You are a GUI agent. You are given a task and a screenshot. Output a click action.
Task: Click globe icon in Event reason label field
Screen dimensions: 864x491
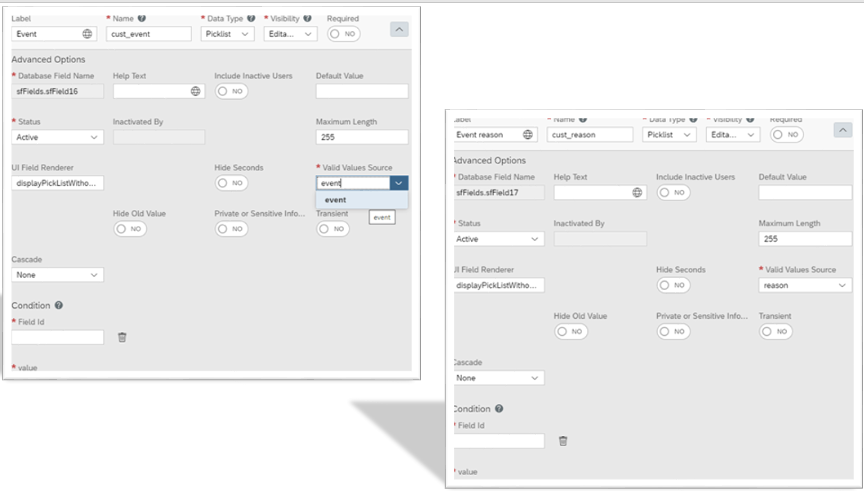[x=527, y=134]
